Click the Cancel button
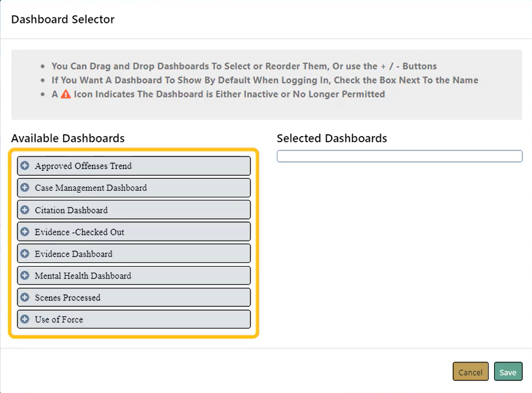This screenshot has width=532, height=393. pyautogui.click(x=470, y=372)
